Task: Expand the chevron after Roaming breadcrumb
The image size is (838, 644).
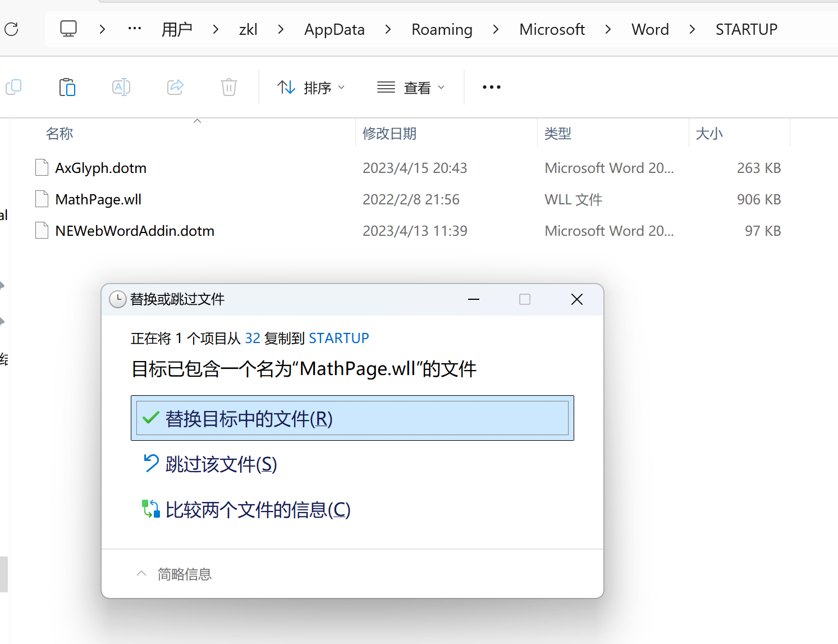Action: pyautogui.click(x=496, y=29)
